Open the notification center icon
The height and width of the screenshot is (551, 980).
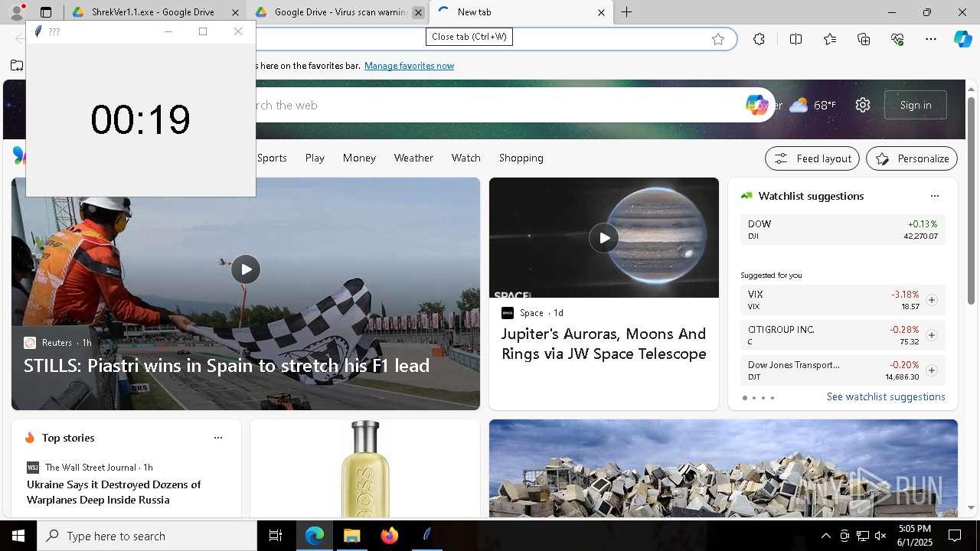click(x=955, y=536)
